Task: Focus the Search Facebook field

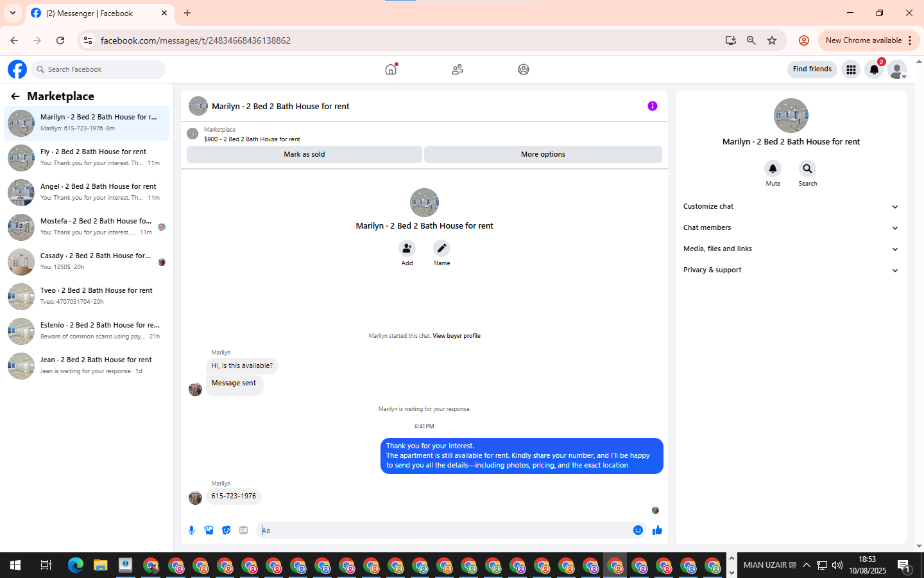Action: click(98, 69)
